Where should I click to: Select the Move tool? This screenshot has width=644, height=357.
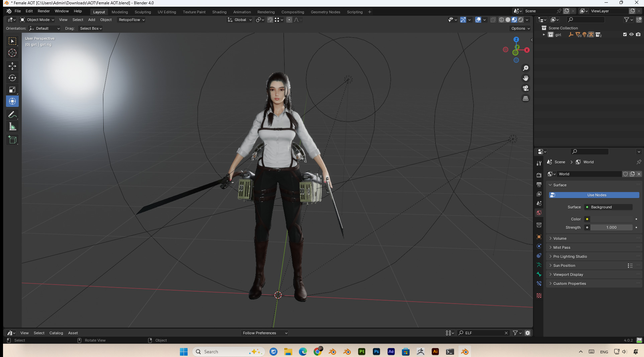12,66
